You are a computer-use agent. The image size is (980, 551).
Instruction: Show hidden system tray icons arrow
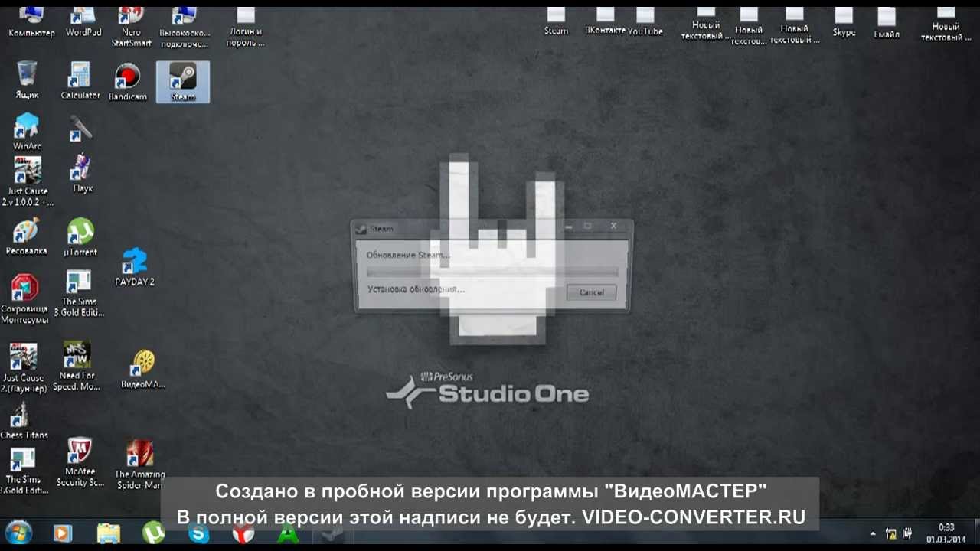[x=872, y=533]
